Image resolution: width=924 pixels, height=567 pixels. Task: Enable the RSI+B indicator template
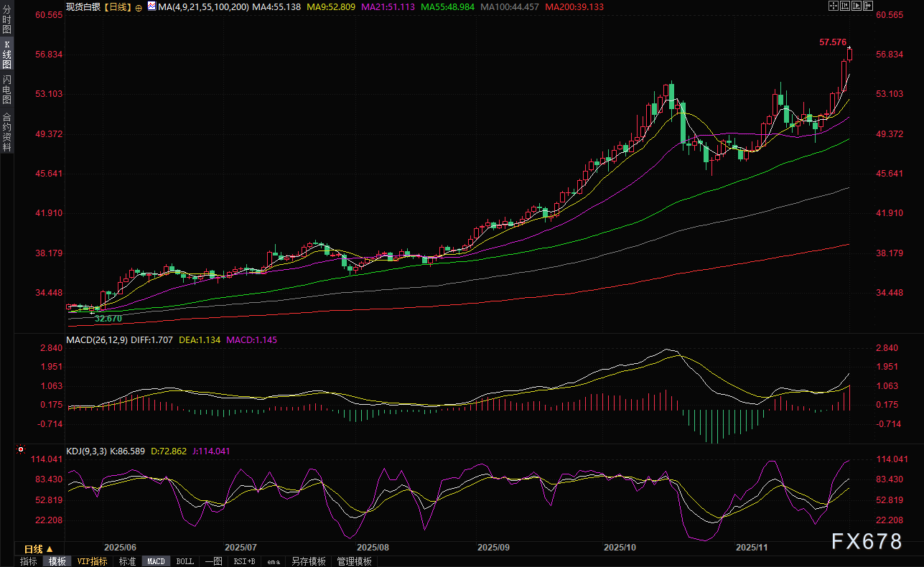244,561
